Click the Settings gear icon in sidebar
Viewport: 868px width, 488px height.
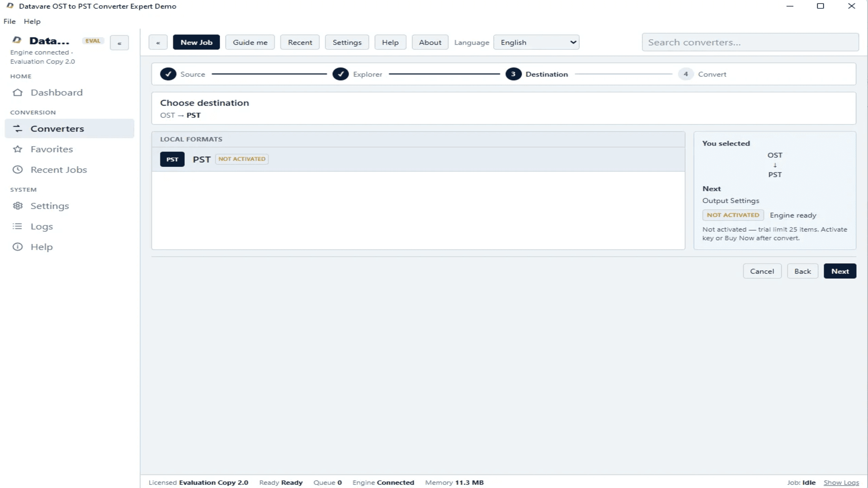18,206
